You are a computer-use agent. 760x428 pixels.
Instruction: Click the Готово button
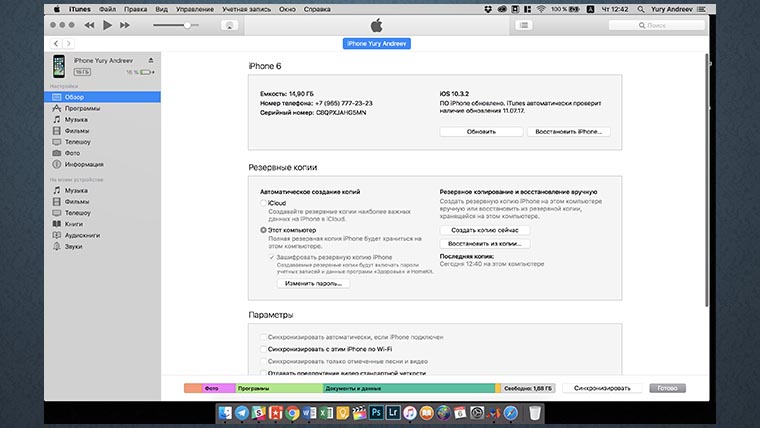[x=667, y=388]
